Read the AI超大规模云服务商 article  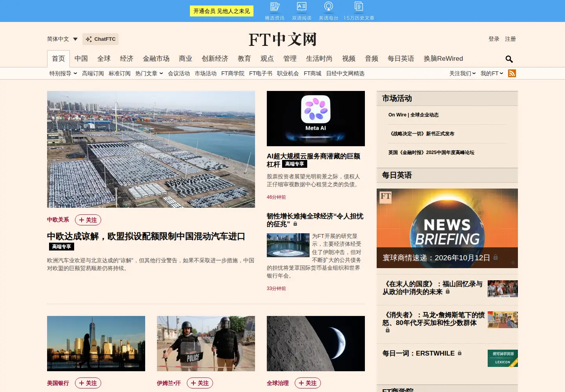313,160
